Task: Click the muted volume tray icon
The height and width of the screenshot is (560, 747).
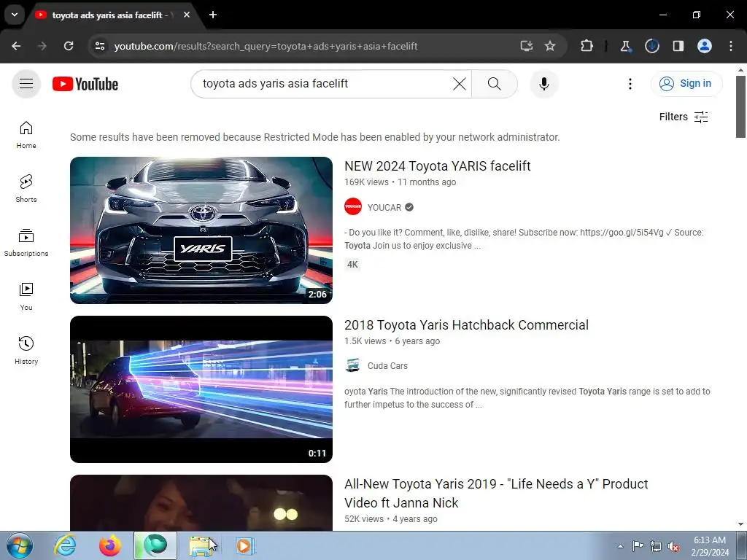Action: tap(673, 547)
